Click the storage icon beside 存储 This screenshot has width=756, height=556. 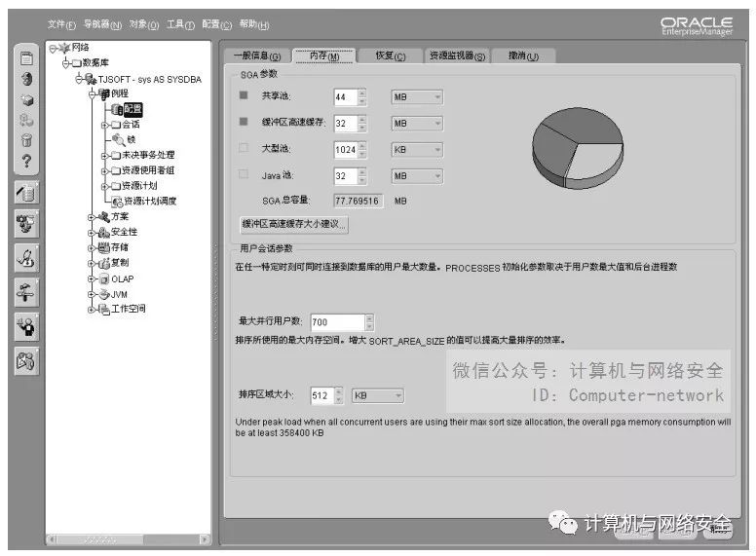[103, 247]
